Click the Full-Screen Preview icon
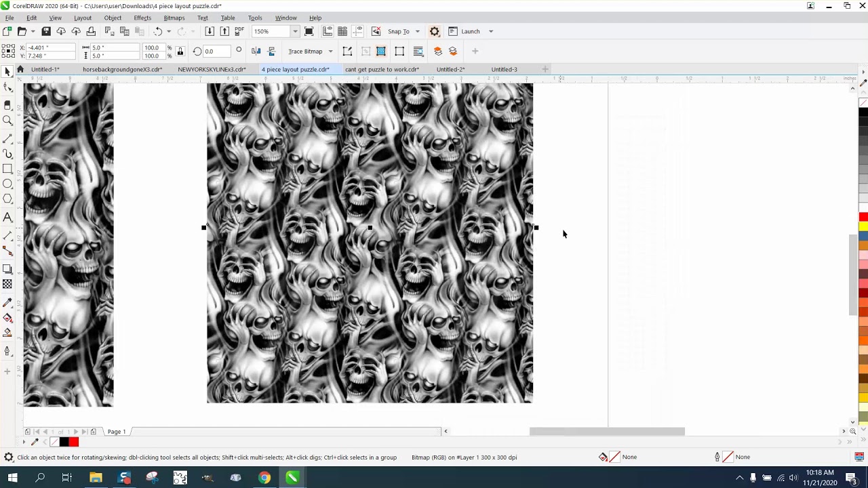This screenshot has width=868, height=488. [309, 31]
